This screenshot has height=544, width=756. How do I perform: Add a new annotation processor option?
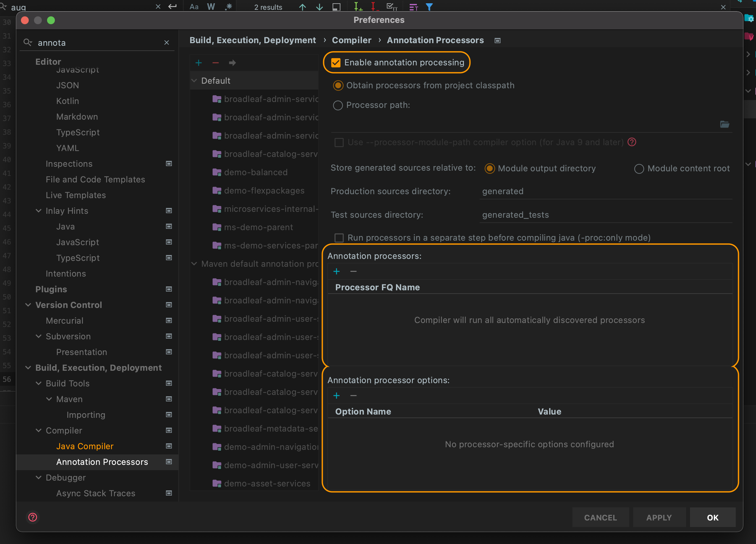[x=337, y=396]
